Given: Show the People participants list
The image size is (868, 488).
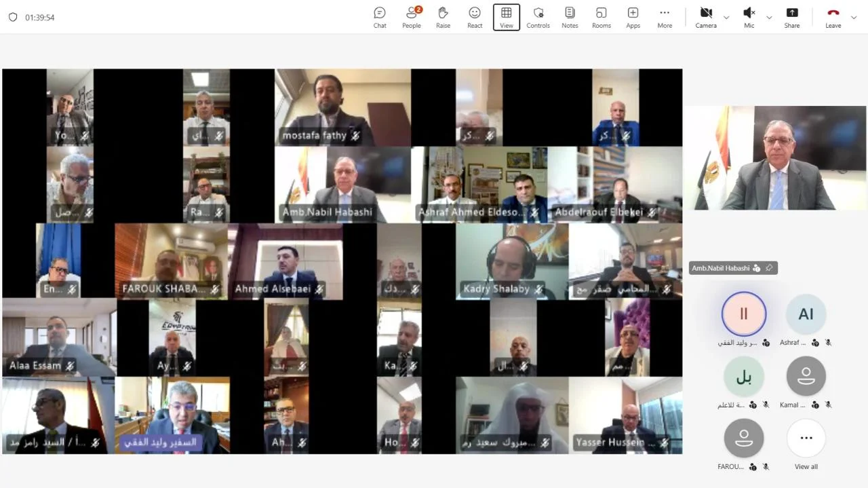Looking at the screenshot, I should point(411,17).
